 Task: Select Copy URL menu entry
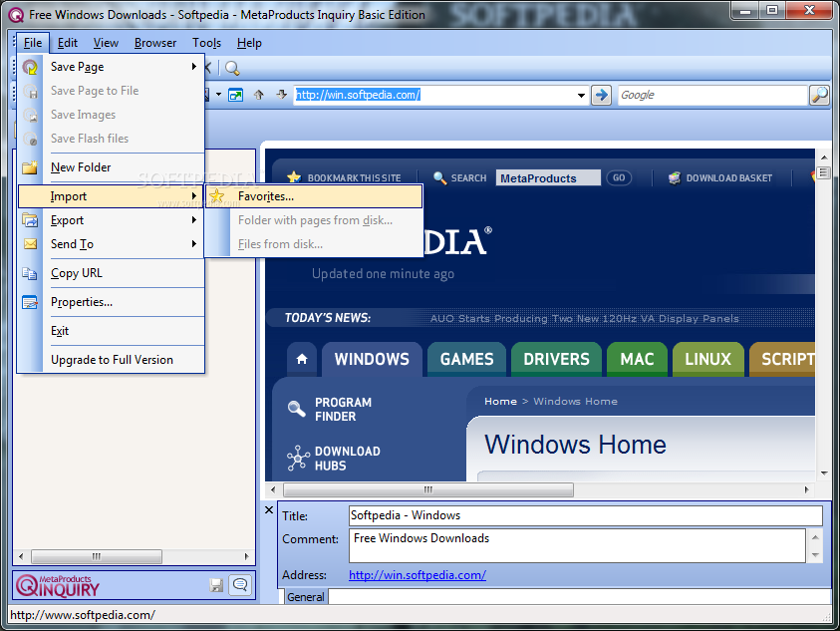[x=111, y=273]
